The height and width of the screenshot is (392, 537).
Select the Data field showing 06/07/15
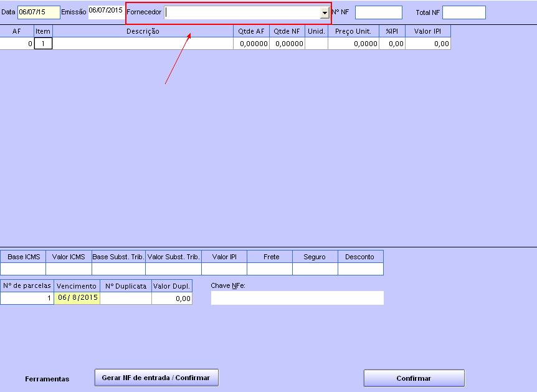click(39, 12)
